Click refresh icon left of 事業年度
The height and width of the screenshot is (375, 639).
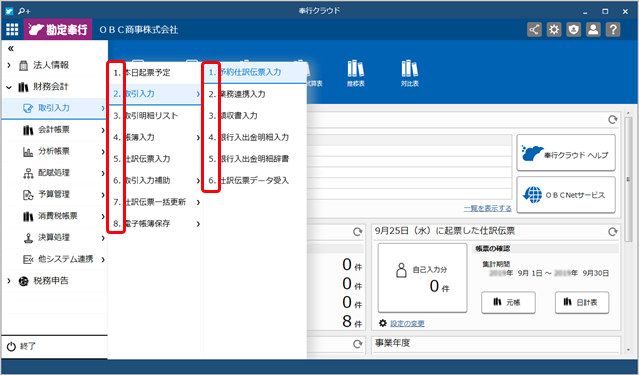(357, 344)
